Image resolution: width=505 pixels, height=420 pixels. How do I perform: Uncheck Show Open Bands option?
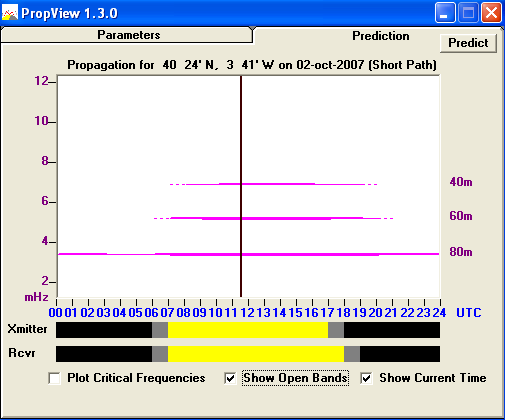pos(230,378)
